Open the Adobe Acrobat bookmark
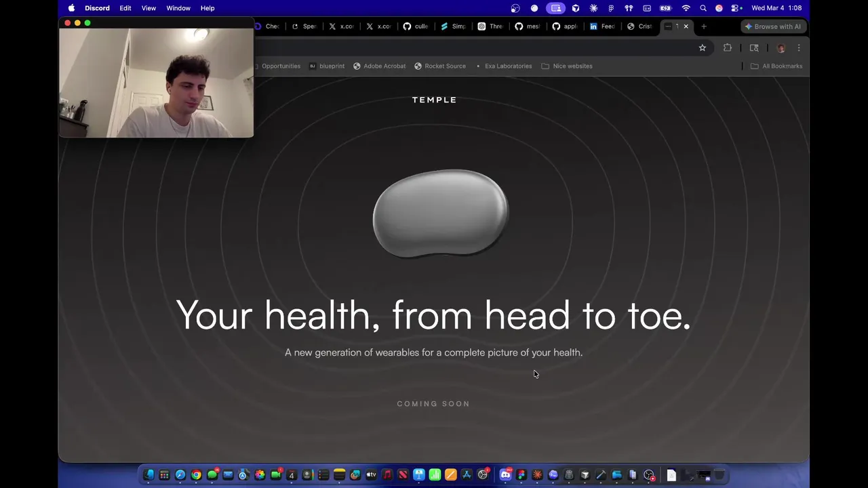This screenshot has width=868, height=488. [379, 66]
